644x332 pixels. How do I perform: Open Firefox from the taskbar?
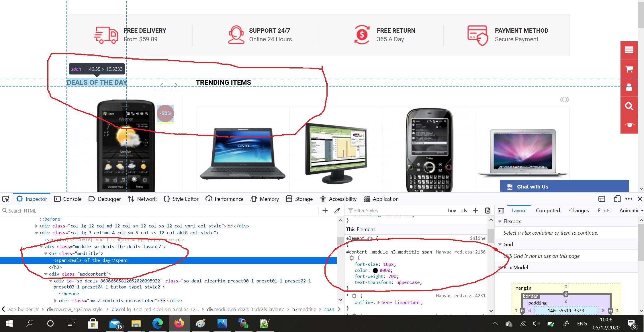tap(179, 323)
